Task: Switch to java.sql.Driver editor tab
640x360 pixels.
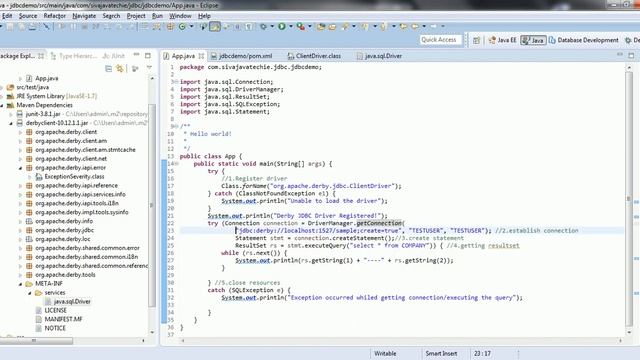Action: point(379,56)
